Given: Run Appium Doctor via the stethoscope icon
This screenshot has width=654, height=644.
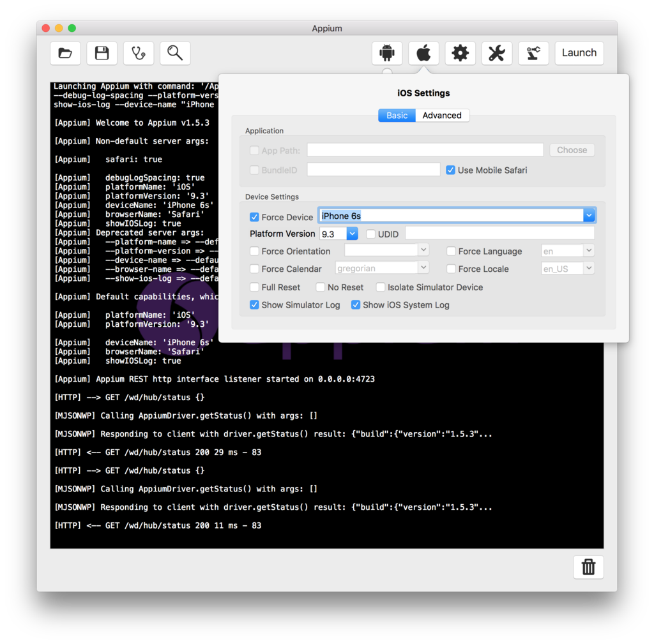Looking at the screenshot, I should [139, 53].
